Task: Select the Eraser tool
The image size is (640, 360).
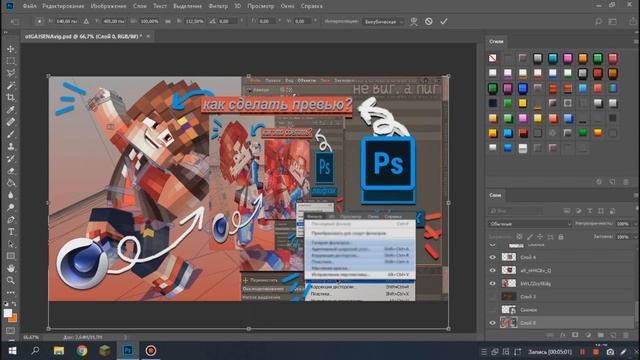Action: click(11, 171)
